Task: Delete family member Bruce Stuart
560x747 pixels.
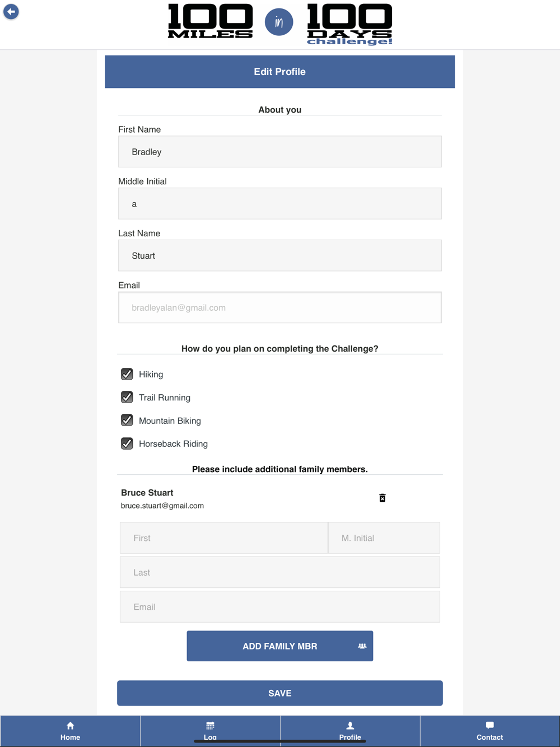Action: (382, 498)
